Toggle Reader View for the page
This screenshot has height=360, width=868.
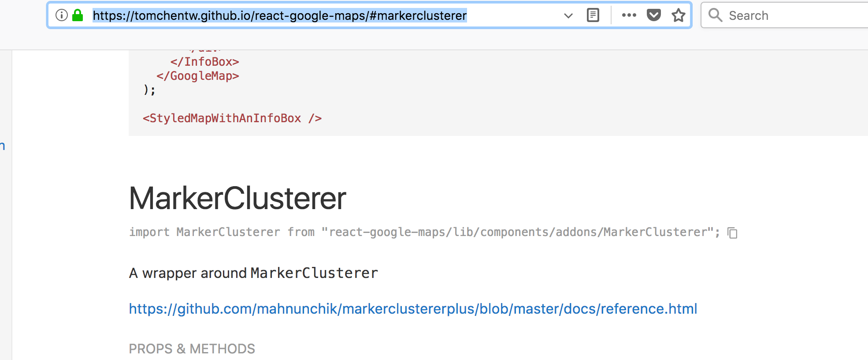click(x=593, y=15)
